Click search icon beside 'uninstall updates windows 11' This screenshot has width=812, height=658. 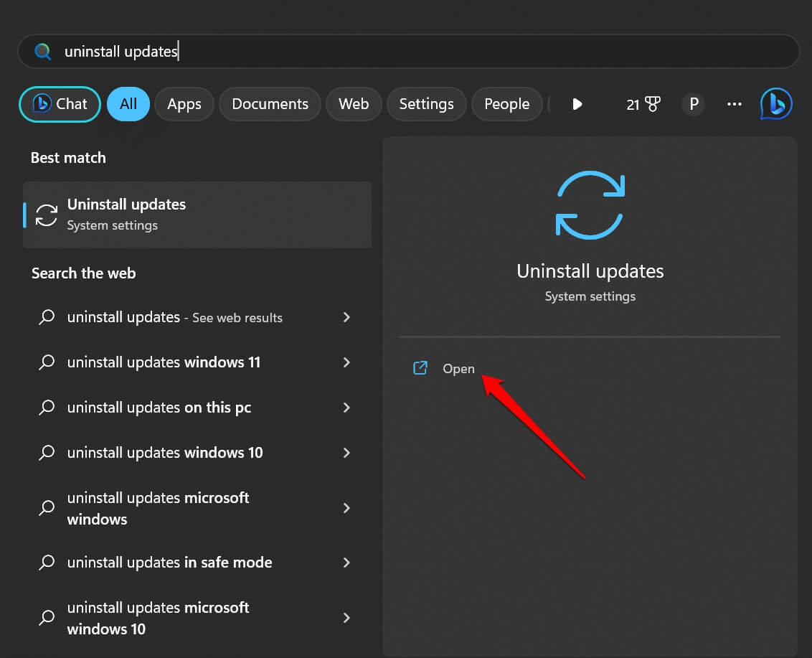pos(47,362)
